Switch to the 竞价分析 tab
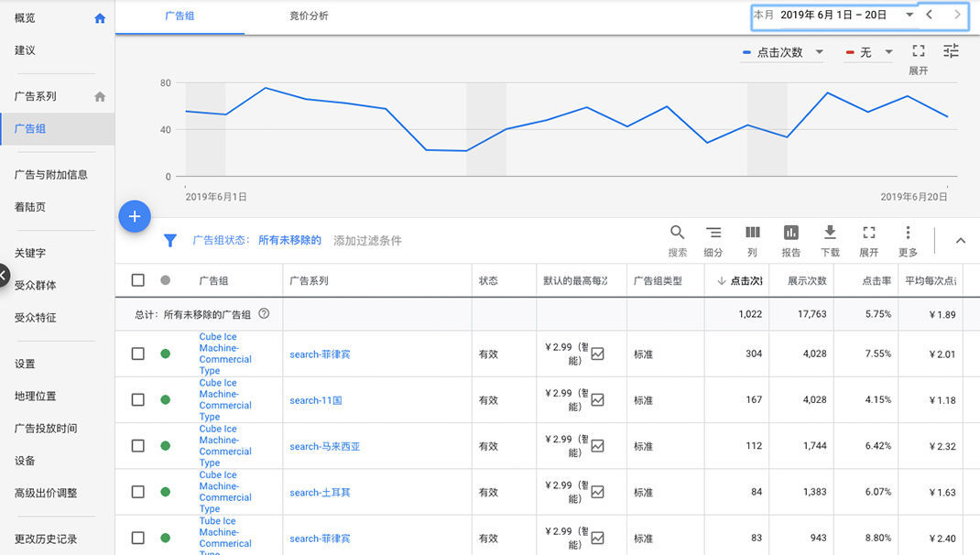Image resolution: width=980 pixels, height=555 pixels. (309, 16)
